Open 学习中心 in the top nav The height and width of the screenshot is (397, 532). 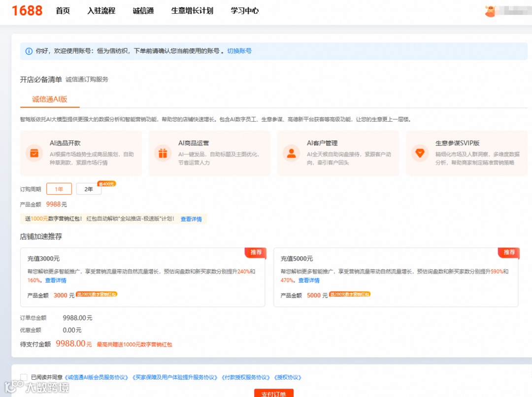[245, 11]
